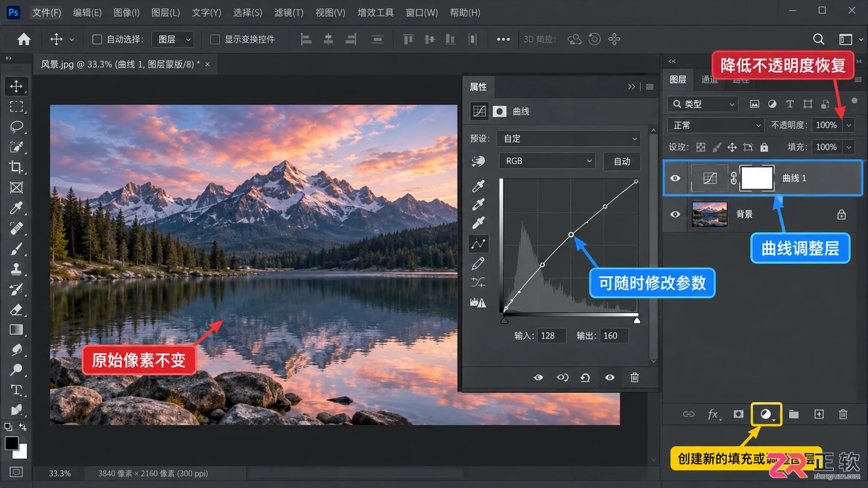
Task: Open the 预设 dropdown showing 自定
Action: click(x=569, y=139)
